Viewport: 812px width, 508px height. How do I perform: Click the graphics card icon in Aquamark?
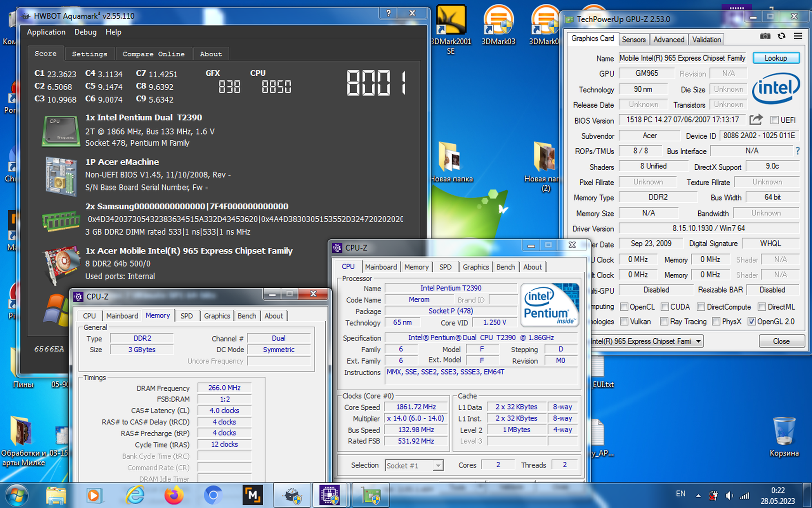(x=61, y=265)
